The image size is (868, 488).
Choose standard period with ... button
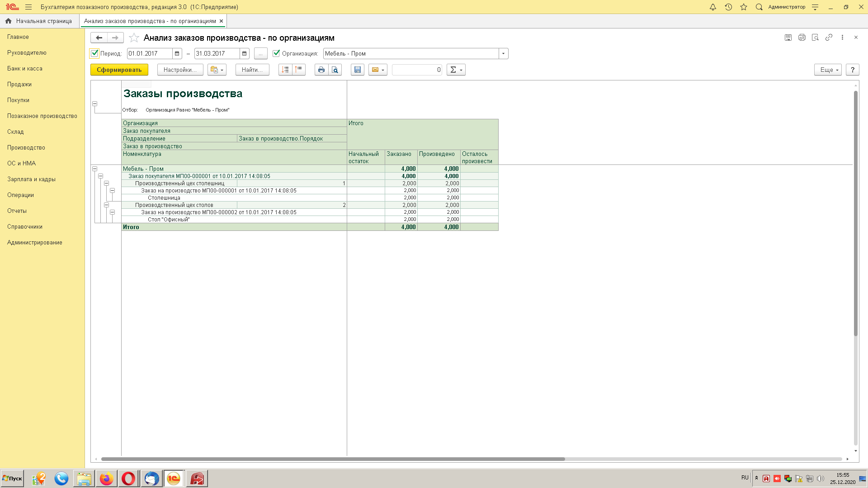(260, 53)
